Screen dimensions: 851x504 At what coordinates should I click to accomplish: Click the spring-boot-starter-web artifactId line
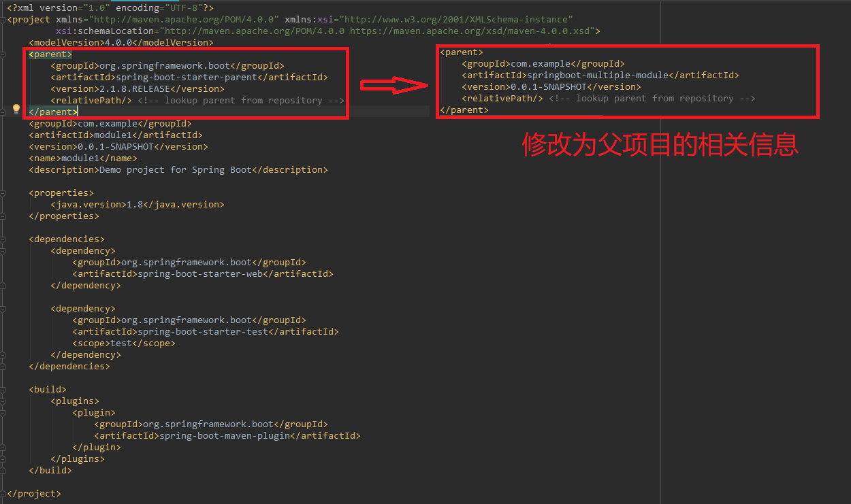tap(203, 274)
